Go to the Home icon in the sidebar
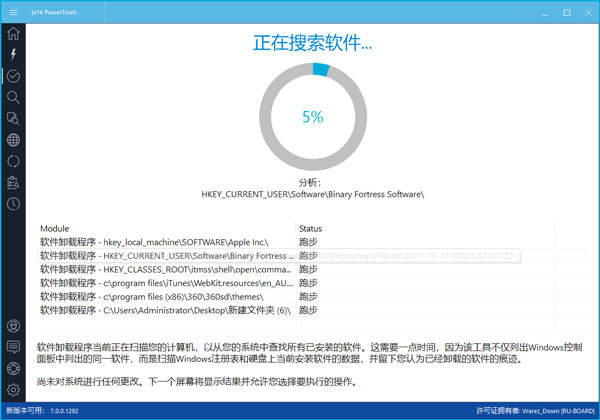 coord(13,34)
